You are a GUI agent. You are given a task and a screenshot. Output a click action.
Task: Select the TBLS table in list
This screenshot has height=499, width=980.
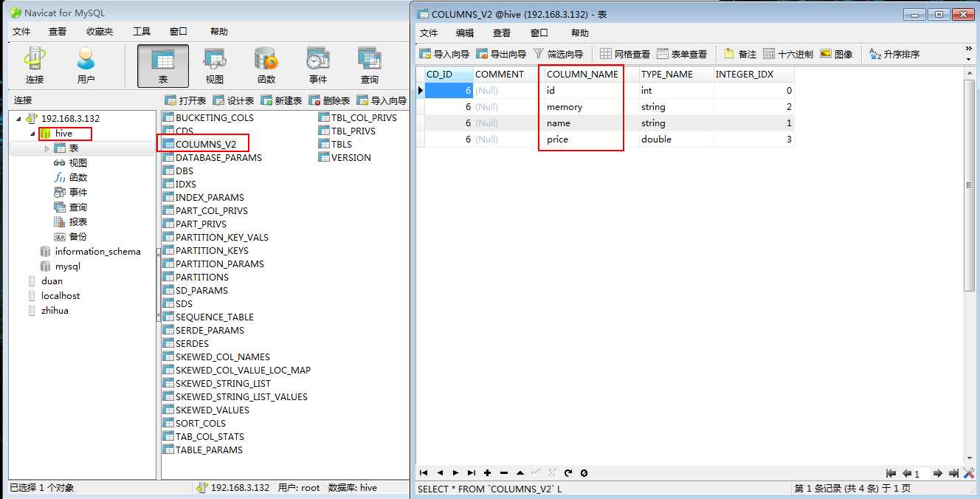click(341, 144)
